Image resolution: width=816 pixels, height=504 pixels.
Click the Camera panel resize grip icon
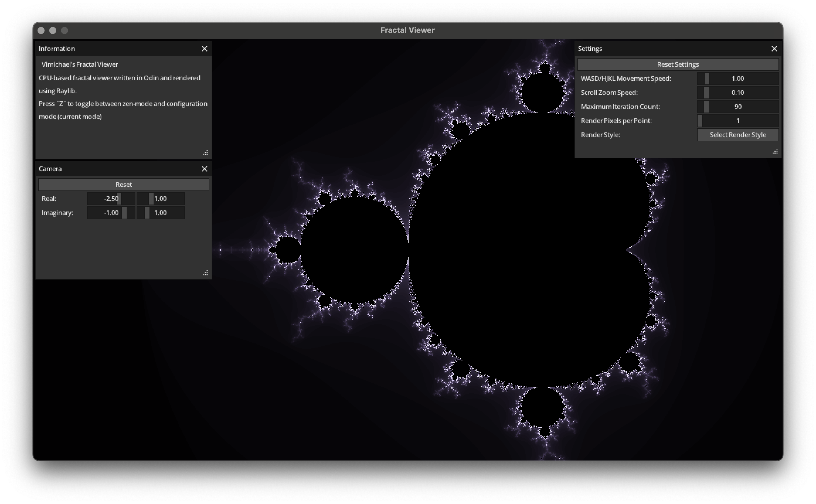[205, 273]
